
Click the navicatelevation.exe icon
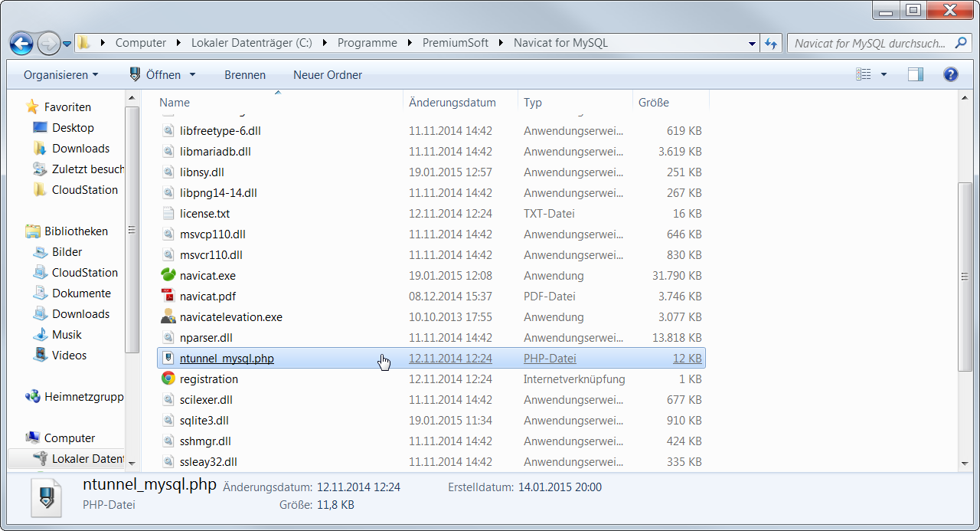point(168,316)
